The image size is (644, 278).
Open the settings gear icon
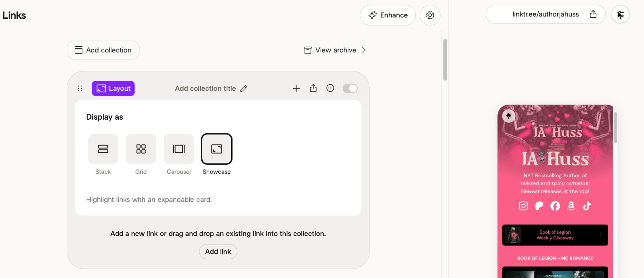[430, 15]
